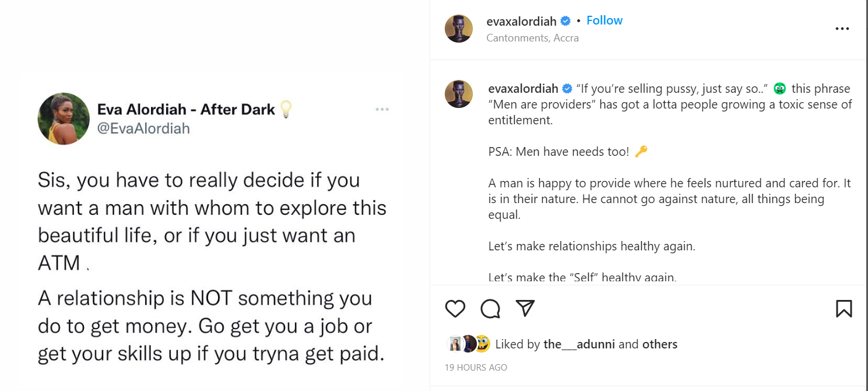The image size is (868, 391).
Task: Click the 19 hours ago timestamp
Action: [476, 368]
